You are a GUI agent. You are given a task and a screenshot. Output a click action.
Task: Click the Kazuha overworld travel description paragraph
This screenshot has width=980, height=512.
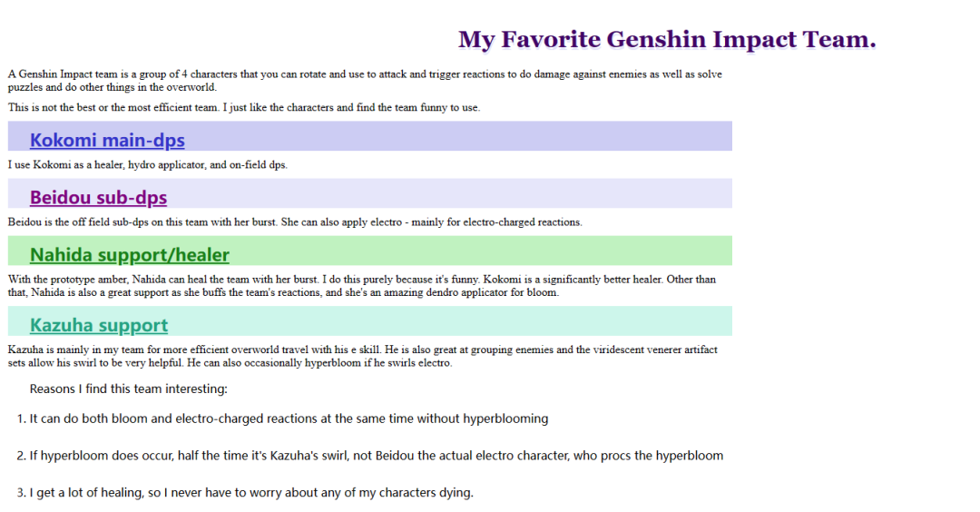pyautogui.click(x=362, y=357)
